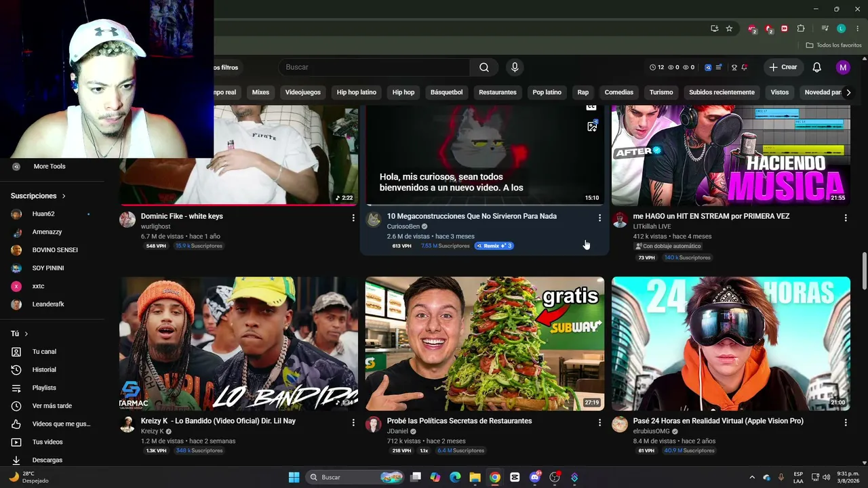Click the YouTube Buscar search field
The width and height of the screenshot is (868, 488).
(x=374, y=67)
